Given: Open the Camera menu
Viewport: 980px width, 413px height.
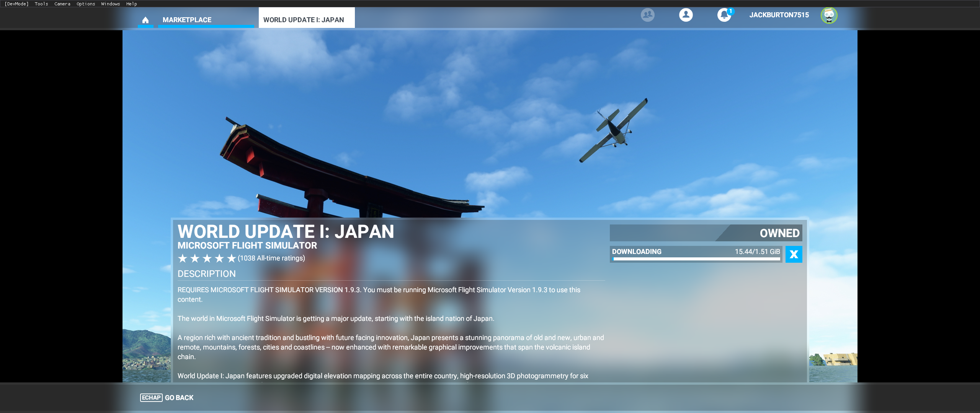Looking at the screenshot, I should 62,4.
